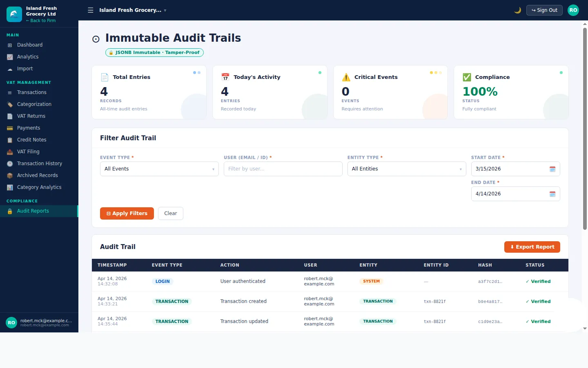Open the Event Type dropdown

pos(159,169)
